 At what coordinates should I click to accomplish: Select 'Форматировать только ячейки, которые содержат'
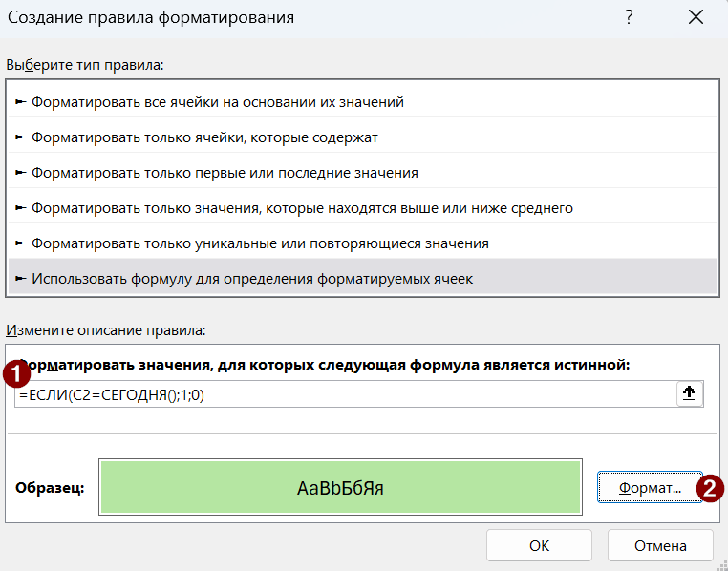coord(362,137)
